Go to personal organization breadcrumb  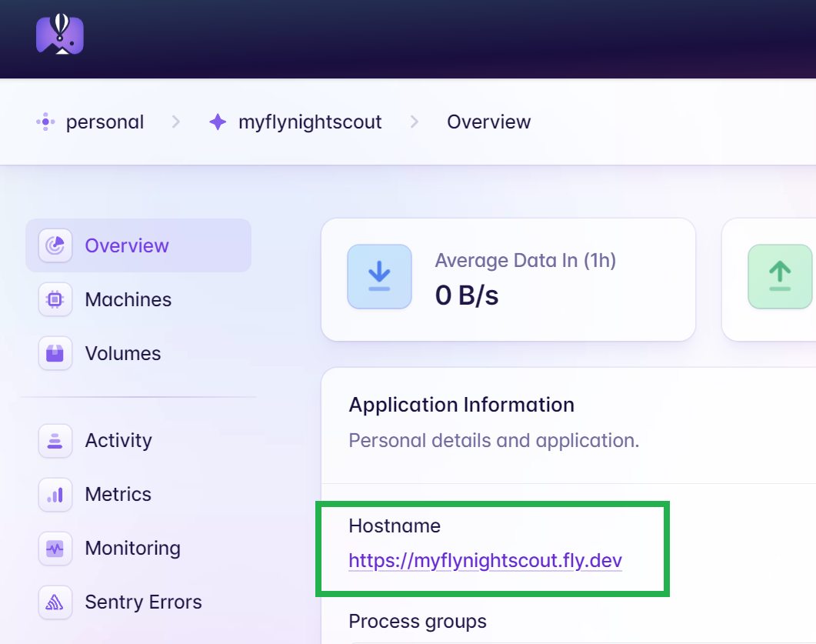105,122
